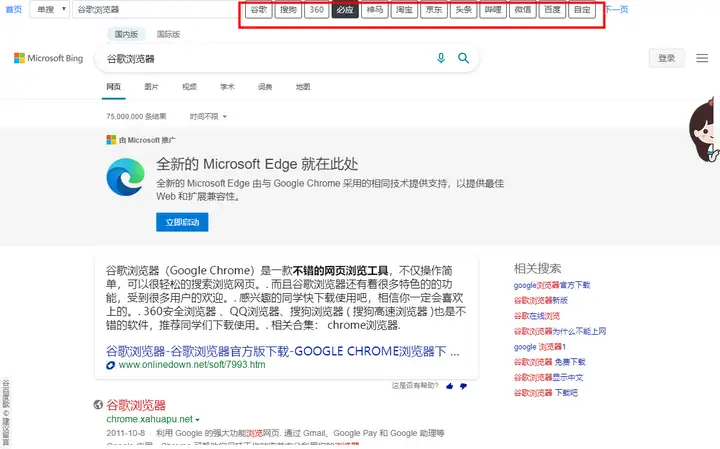Click the thumbs up feedback icon

(x=450, y=386)
